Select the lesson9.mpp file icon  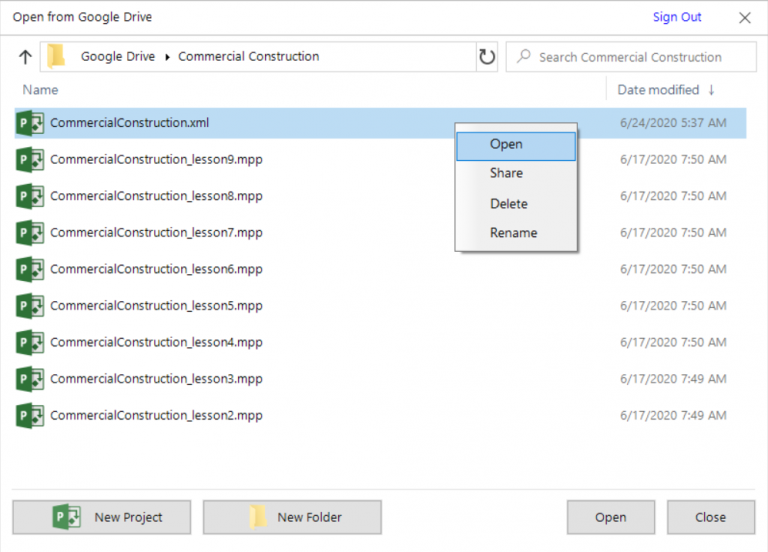(x=30, y=160)
